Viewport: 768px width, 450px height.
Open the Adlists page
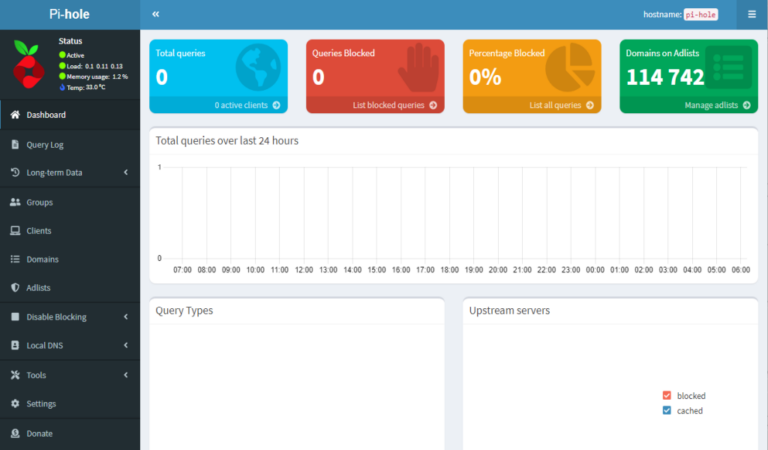[70, 287]
